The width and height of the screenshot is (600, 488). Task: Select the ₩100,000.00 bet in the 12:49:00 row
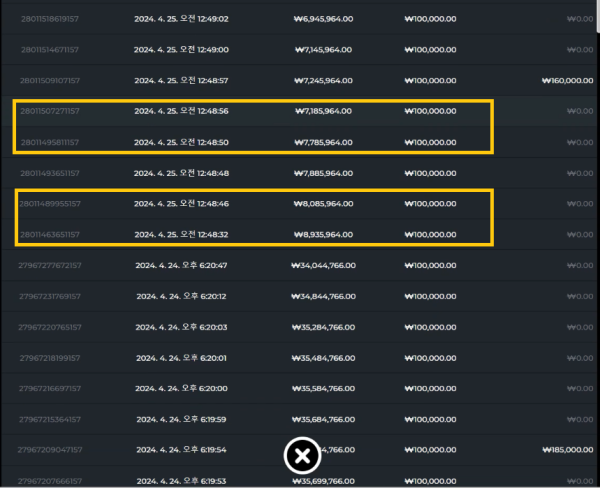coord(430,50)
